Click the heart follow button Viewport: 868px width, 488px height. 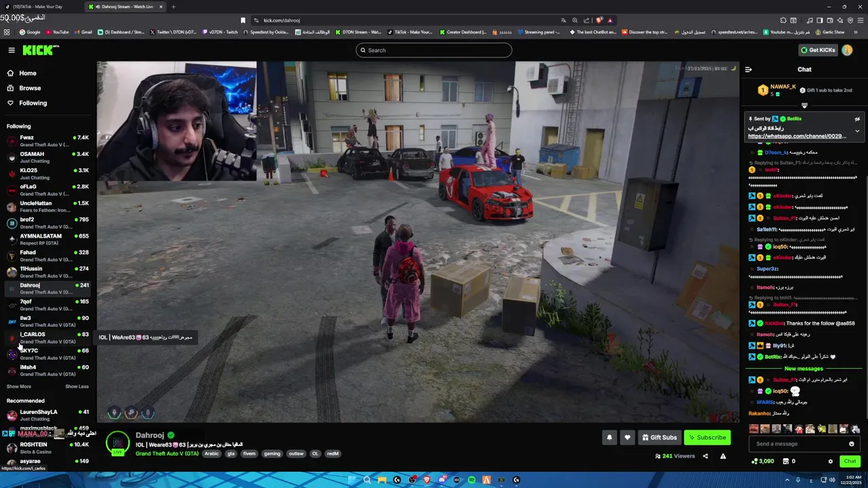(627, 438)
